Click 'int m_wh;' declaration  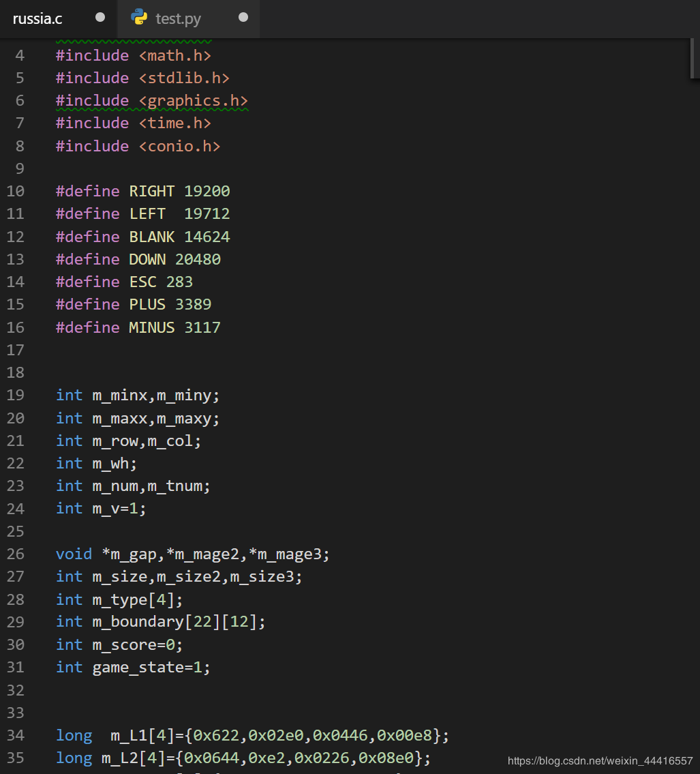click(x=96, y=463)
